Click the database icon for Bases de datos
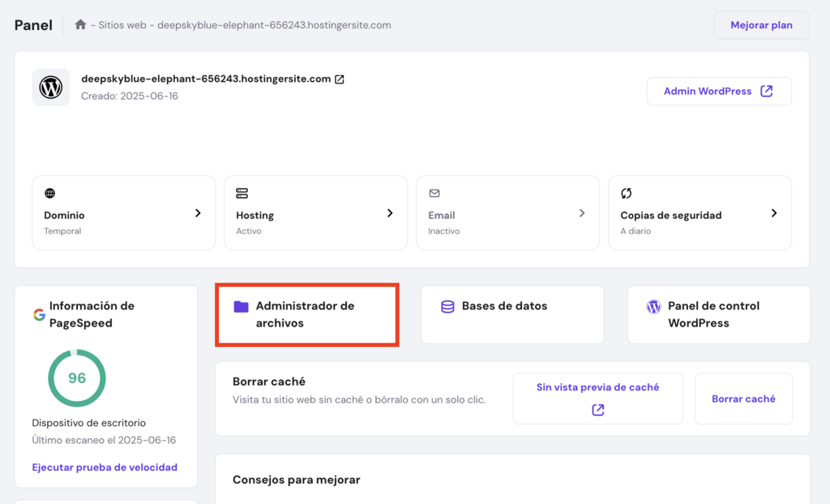Screen dimensions: 830x504 (447, 307)
